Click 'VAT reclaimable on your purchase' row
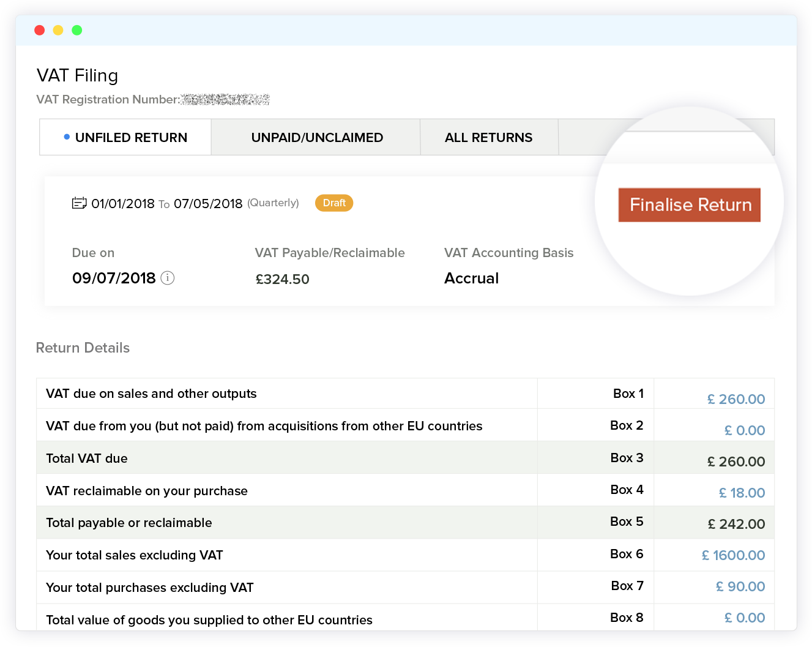 405,490
